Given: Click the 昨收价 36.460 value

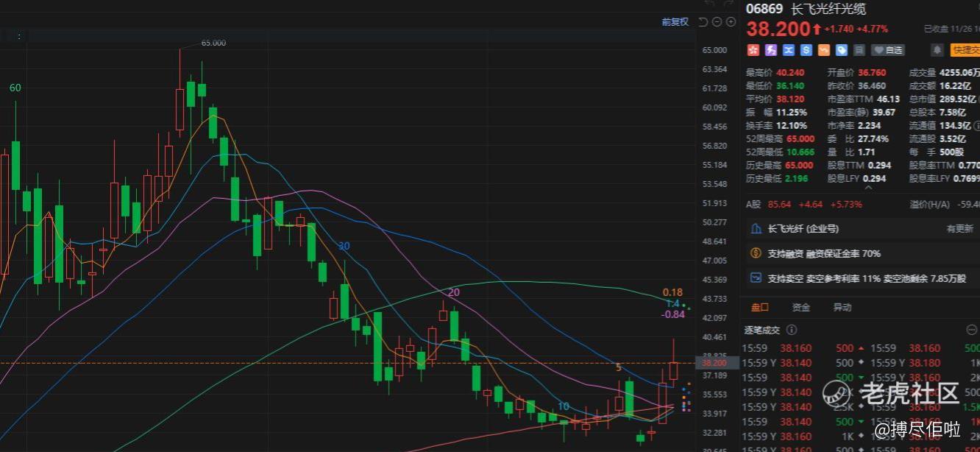Looking at the screenshot, I should click(x=872, y=86).
